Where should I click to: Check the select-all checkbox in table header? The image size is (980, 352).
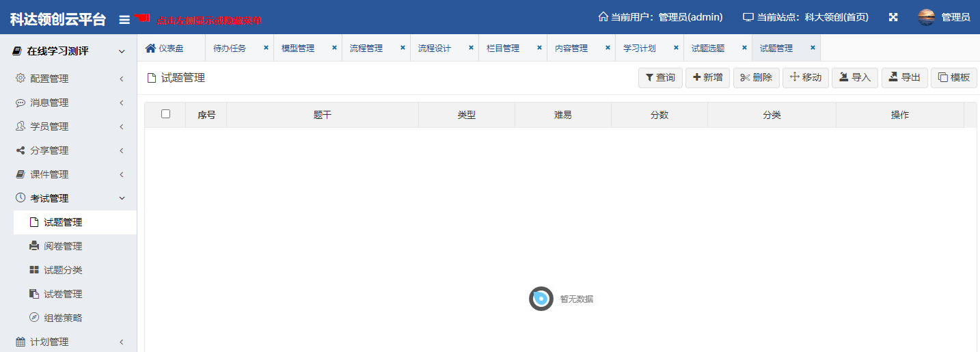click(x=165, y=114)
